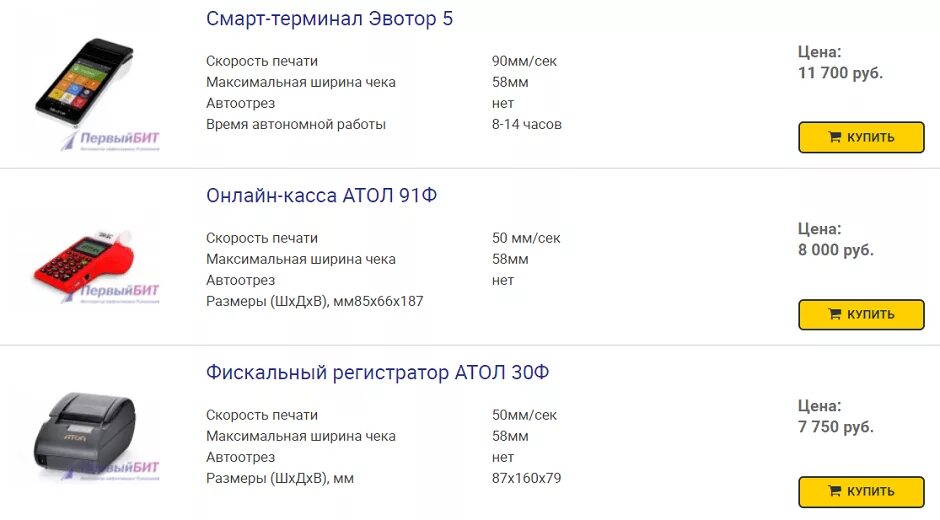This screenshot has height=520, width=940.
Task: Open the Смарт-терминал Эвотор 5 title link
Action: tap(329, 19)
